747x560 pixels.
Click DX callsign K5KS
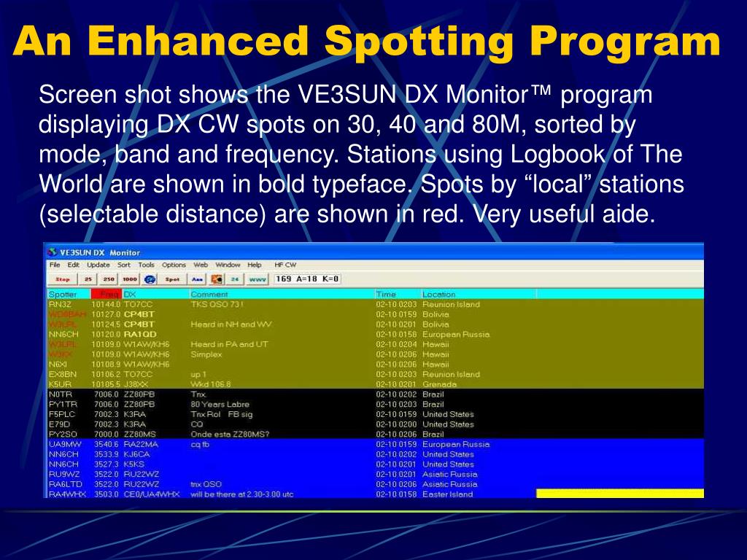point(134,464)
